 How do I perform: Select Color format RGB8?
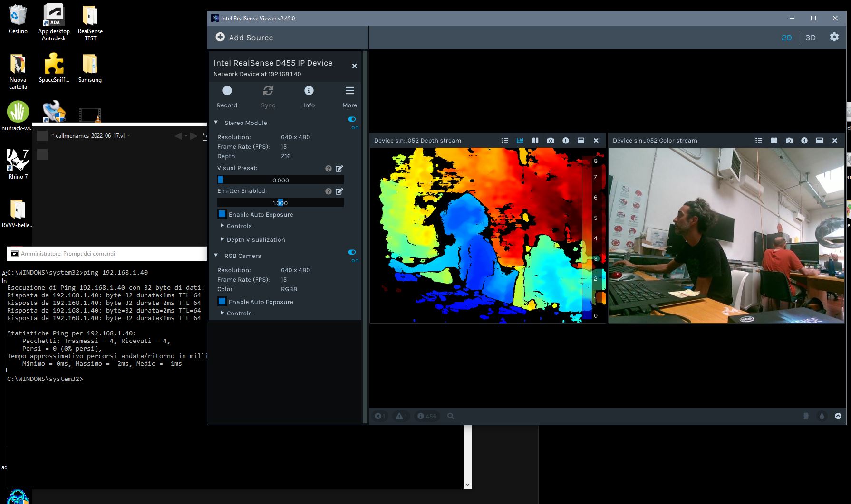point(289,289)
